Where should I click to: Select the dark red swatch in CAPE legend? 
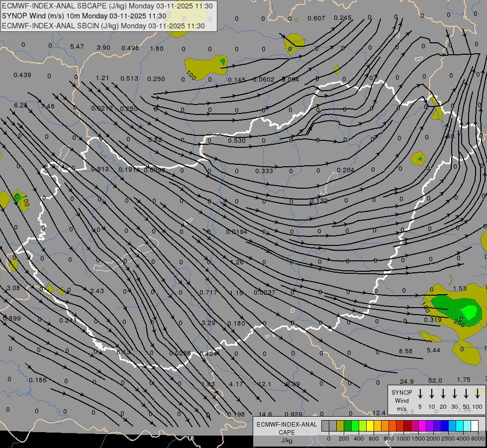click(407, 426)
